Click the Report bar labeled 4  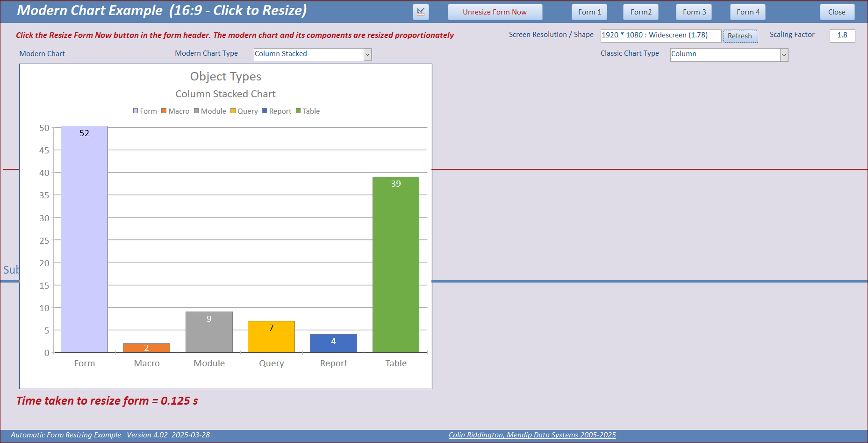[x=333, y=343]
